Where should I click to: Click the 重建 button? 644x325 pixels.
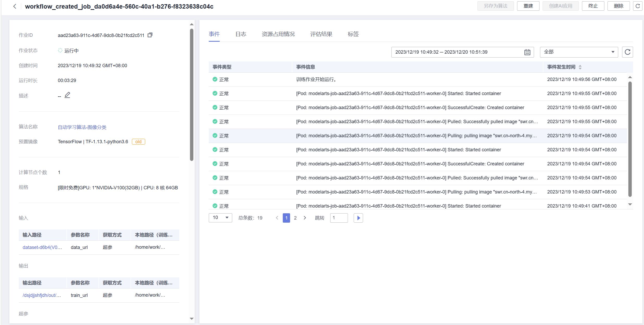[x=528, y=6]
